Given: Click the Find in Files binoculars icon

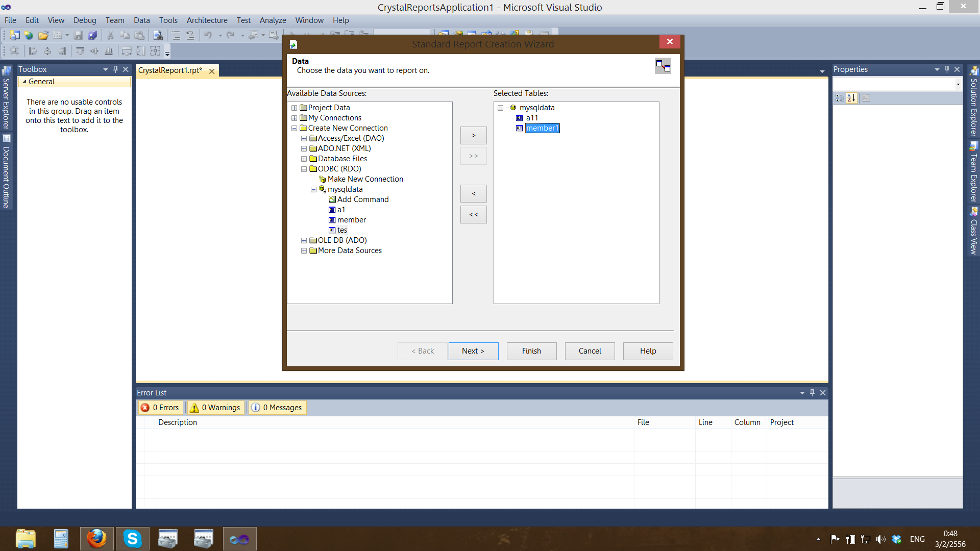Looking at the screenshot, I should pos(158,35).
